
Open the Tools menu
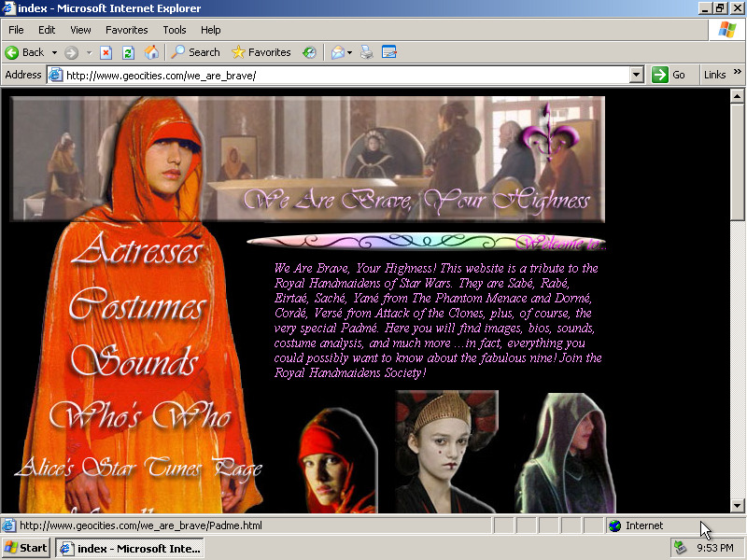pos(175,30)
